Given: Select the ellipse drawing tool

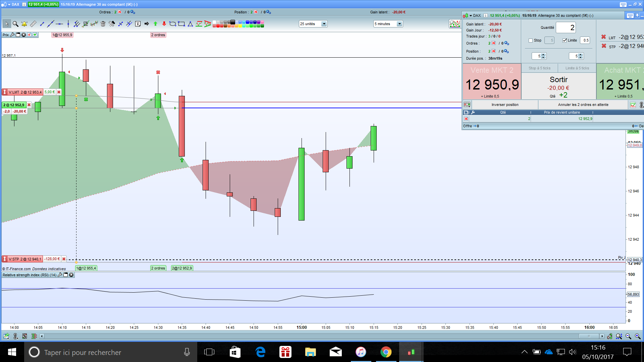Looking at the screenshot, I should click(172, 24).
